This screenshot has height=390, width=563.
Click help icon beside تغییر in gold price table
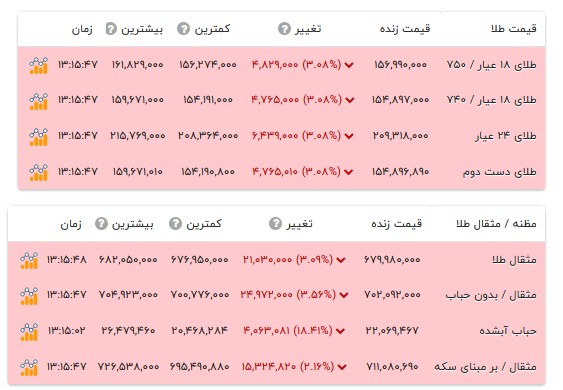coord(284,28)
